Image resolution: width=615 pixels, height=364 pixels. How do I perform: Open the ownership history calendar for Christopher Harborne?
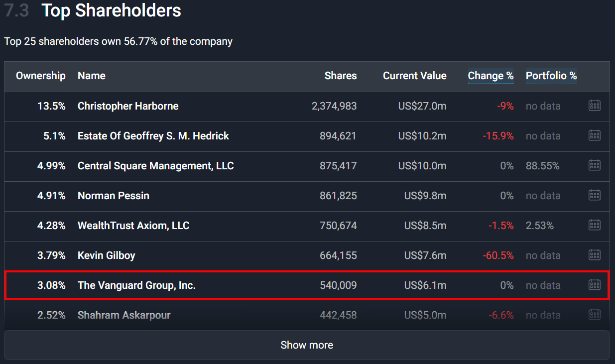click(x=594, y=105)
